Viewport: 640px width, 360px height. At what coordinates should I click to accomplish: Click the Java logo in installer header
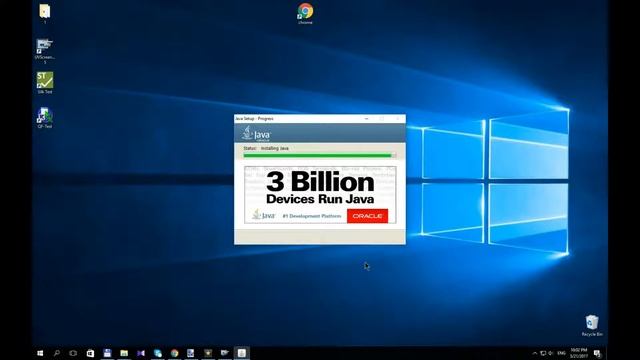click(x=256, y=133)
